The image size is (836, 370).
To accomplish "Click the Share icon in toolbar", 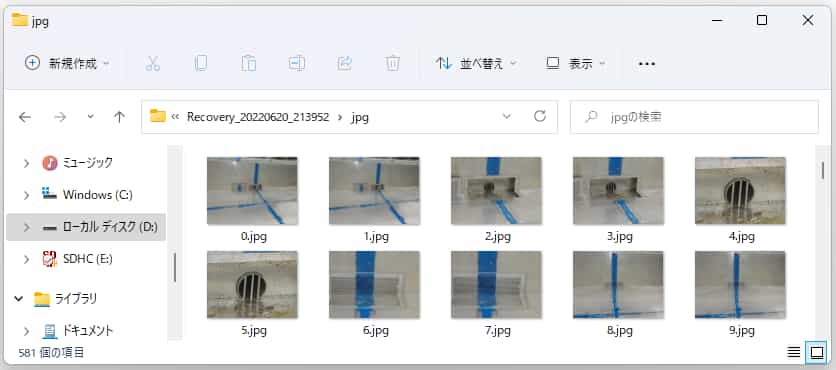I will coord(344,63).
